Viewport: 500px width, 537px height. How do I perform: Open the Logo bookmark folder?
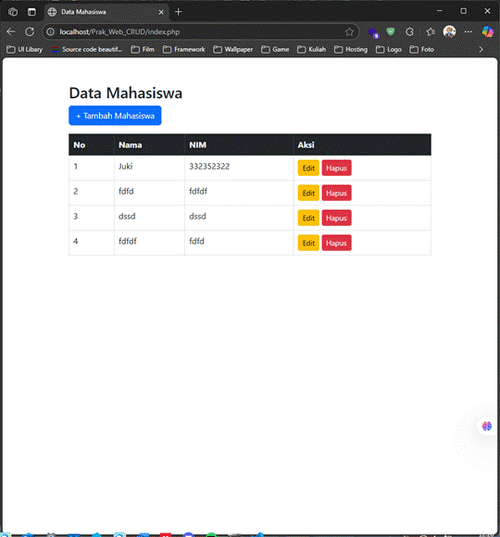[389, 50]
